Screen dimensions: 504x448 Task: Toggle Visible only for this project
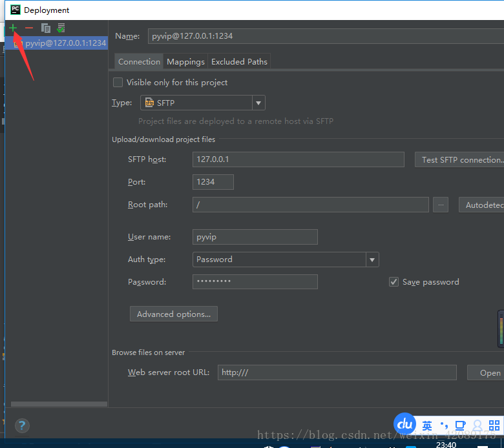(x=118, y=83)
